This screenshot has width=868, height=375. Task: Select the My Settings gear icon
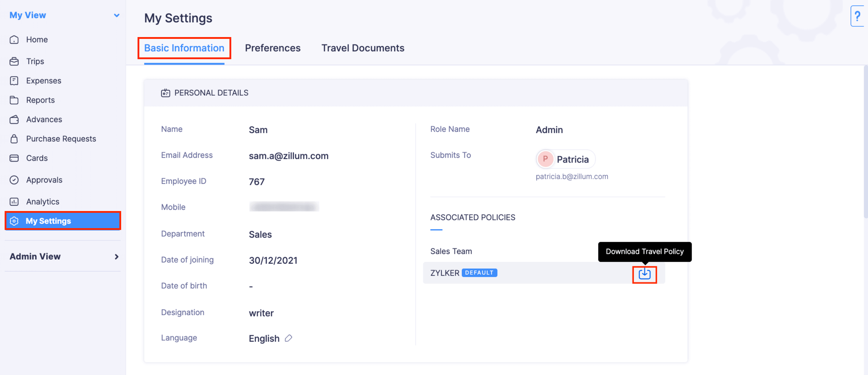pyautogui.click(x=14, y=221)
